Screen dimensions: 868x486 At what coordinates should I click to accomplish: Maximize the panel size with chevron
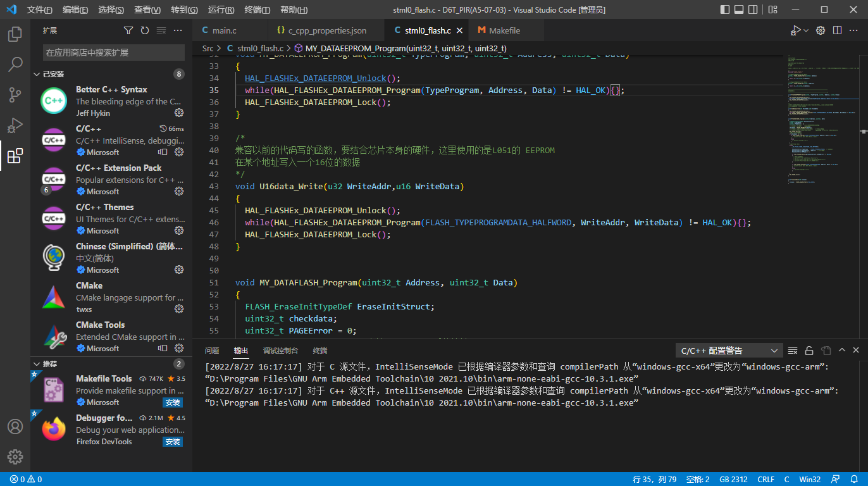click(841, 351)
